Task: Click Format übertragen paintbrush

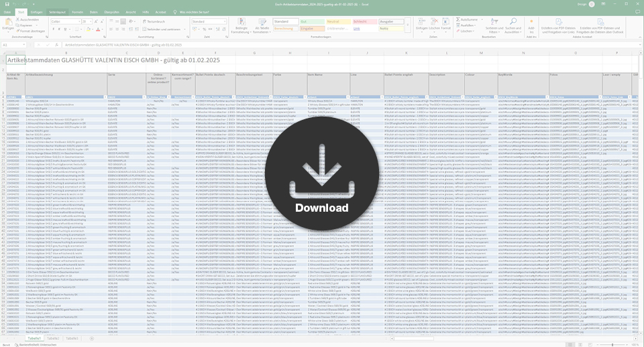Action: (x=30, y=31)
